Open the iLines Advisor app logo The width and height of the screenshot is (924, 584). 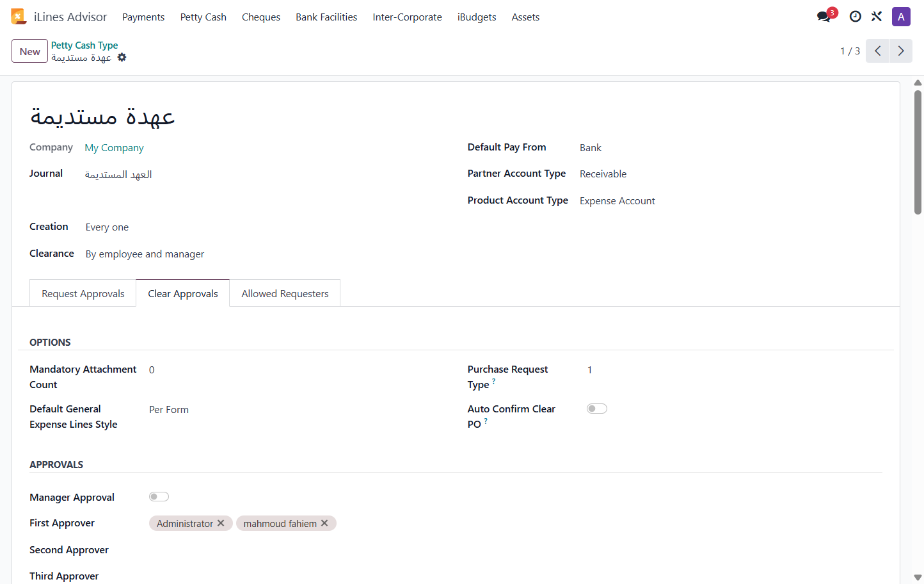pyautogui.click(x=18, y=17)
